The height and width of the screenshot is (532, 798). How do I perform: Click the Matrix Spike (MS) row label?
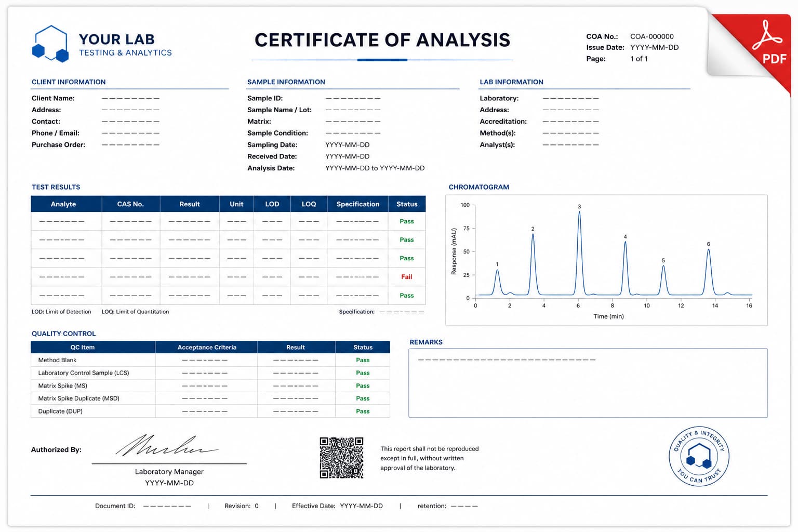pos(63,386)
